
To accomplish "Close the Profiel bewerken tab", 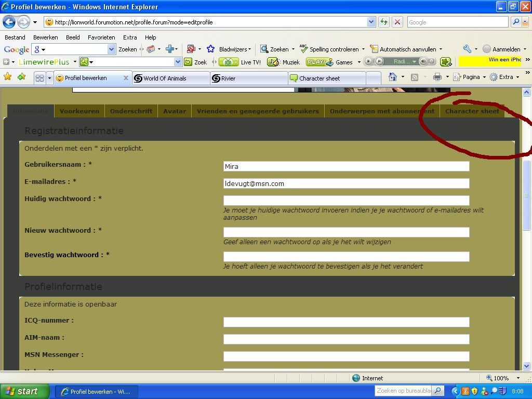I will [126, 78].
